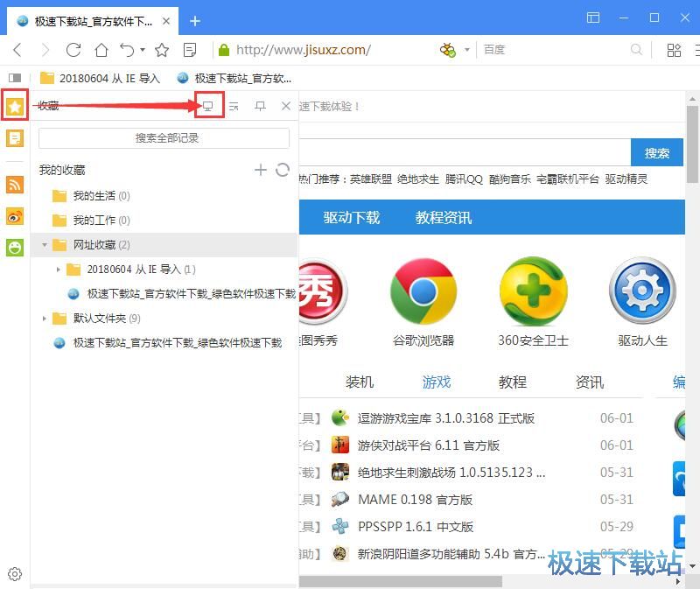Go forward with the forward arrow
The width and height of the screenshot is (700, 589).
point(45,50)
